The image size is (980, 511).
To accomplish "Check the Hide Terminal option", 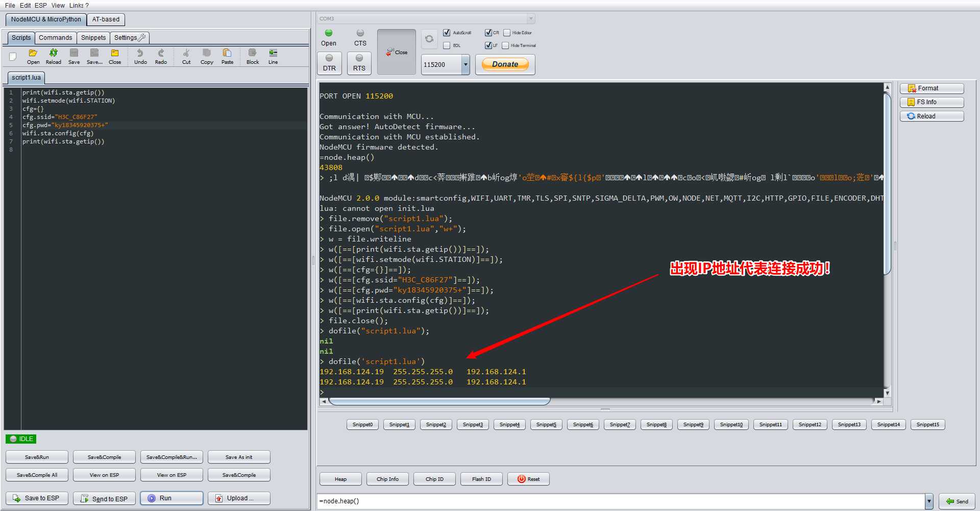I will click(505, 45).
